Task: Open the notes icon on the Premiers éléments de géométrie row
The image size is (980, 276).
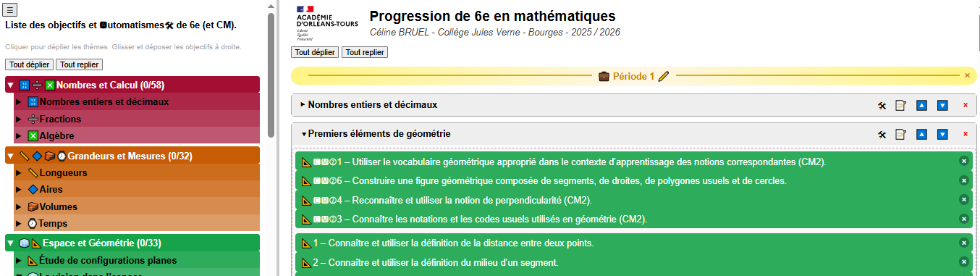Action: [x=900, y=134]
